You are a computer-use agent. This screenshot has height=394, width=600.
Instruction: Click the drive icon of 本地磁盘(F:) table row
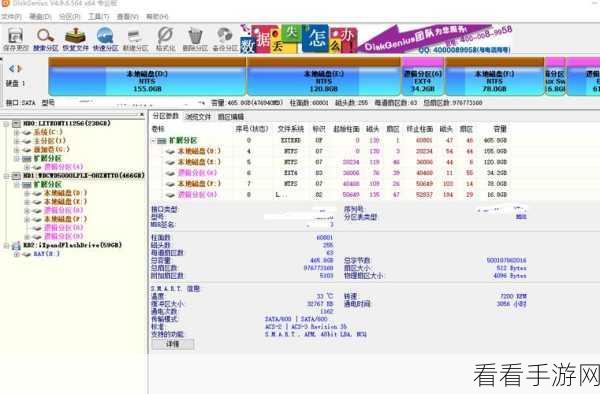coord(170,184)
